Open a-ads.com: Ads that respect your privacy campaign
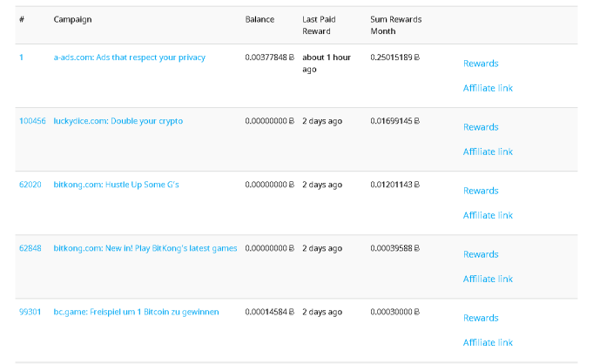The width and height of the screenshot is (593, 364). click(130, 57)
